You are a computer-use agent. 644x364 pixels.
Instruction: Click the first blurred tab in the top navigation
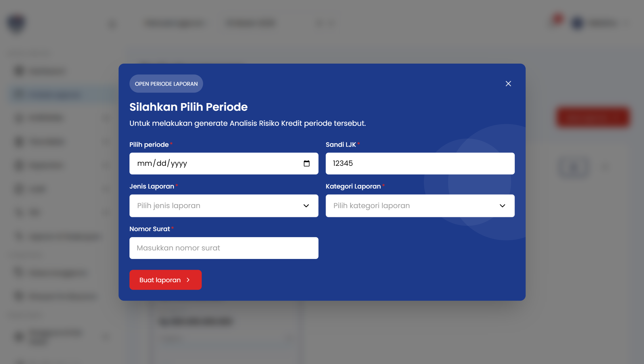[x=174, y=23]
